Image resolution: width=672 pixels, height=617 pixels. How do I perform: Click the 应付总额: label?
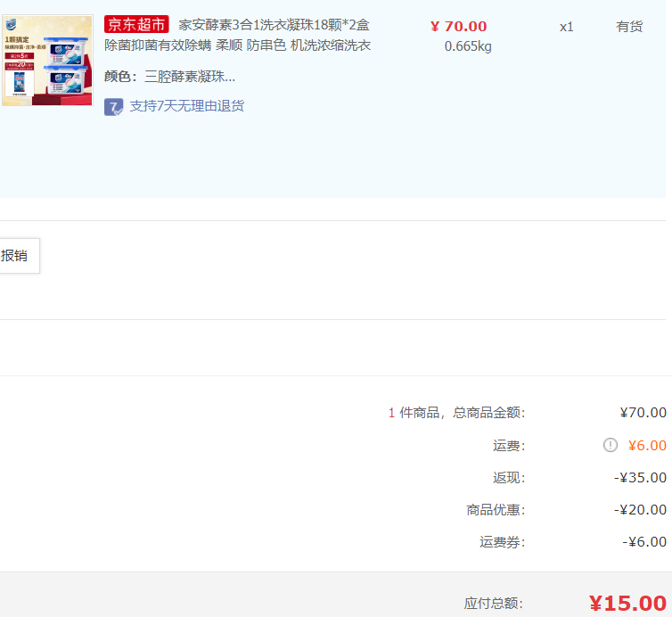(493, 604)
